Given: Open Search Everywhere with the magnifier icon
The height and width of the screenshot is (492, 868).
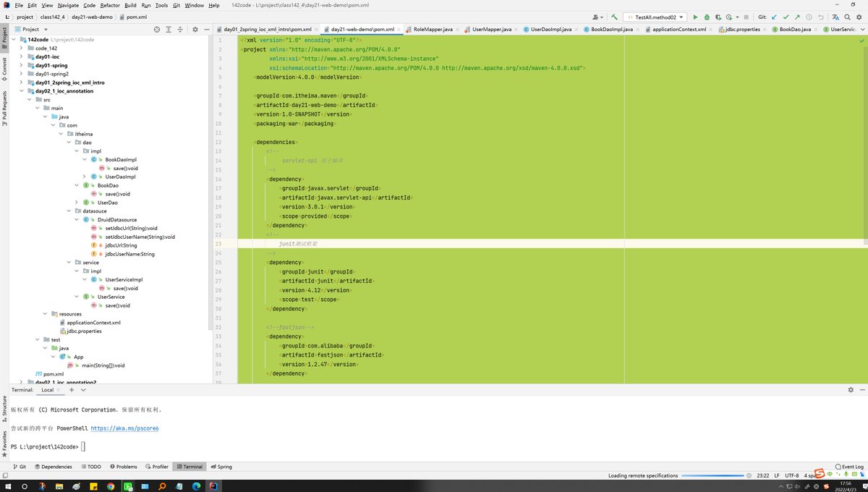Looking at the screenshot, I should tap(846, 17).
